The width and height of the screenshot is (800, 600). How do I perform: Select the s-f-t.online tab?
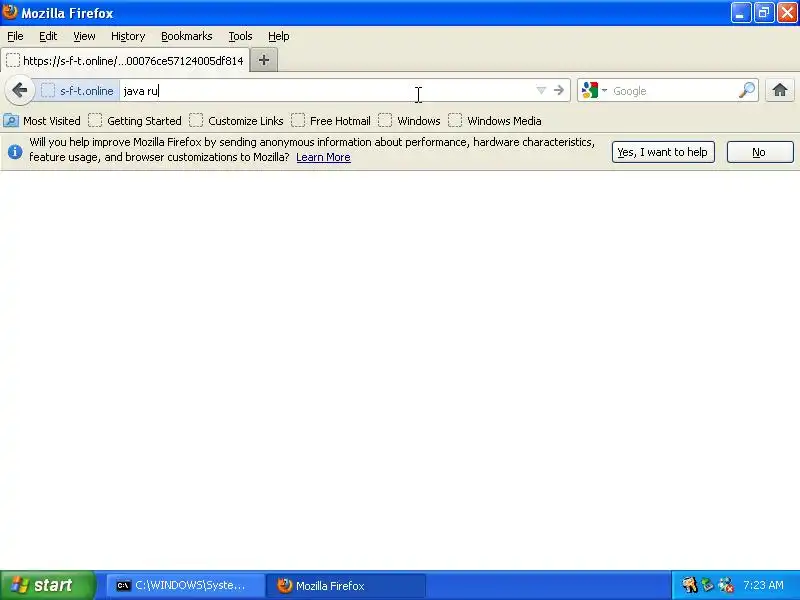coord(125,60)
